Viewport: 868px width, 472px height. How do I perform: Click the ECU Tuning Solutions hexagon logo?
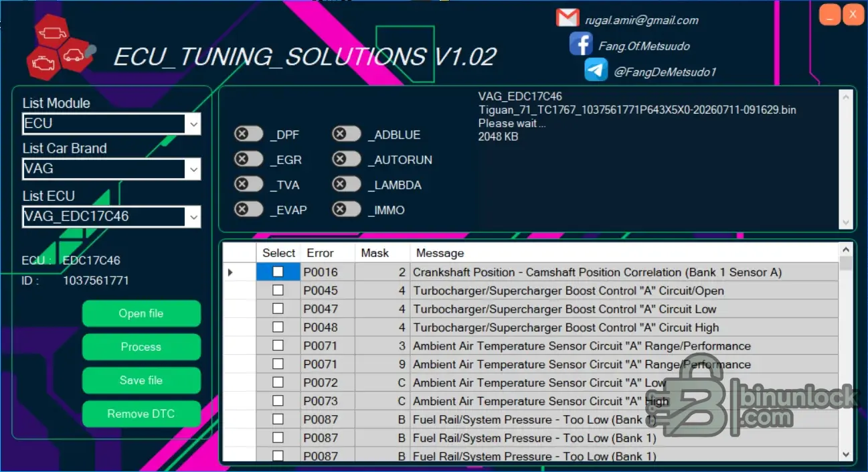click(62, 48)
